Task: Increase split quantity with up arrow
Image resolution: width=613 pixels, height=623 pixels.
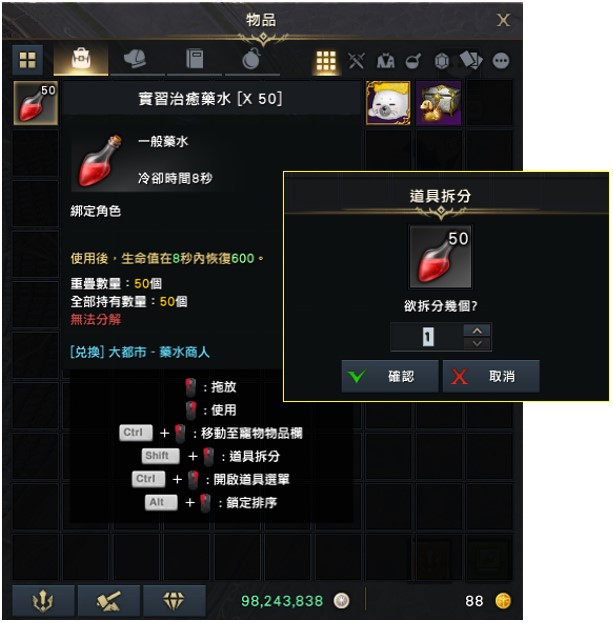Action: [x=477, y=331]
